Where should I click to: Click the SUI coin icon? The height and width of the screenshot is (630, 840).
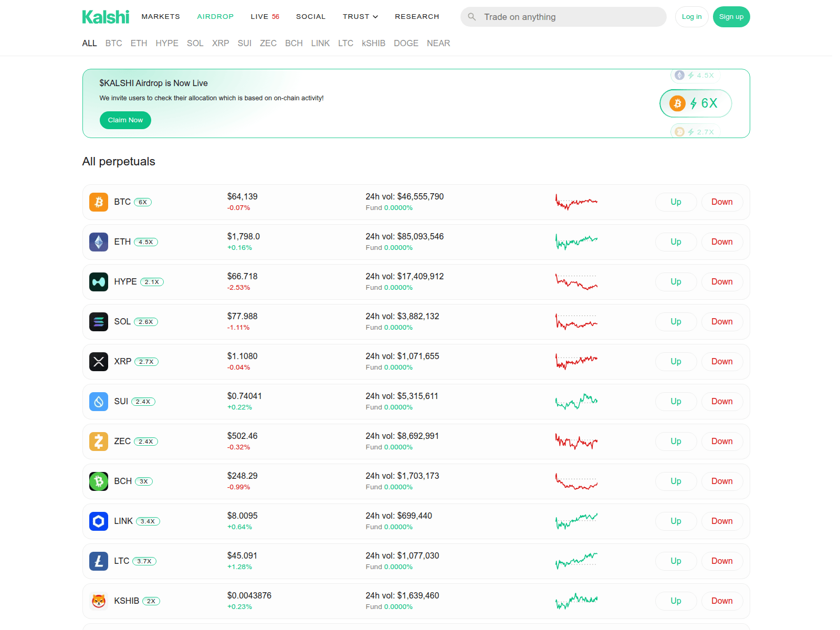pos(99,402)
